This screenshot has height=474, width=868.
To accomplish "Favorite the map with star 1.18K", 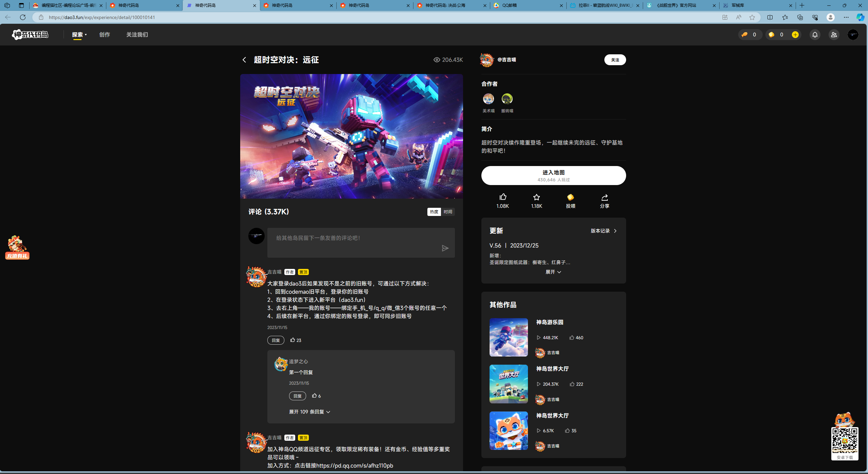I will (536, 197).
